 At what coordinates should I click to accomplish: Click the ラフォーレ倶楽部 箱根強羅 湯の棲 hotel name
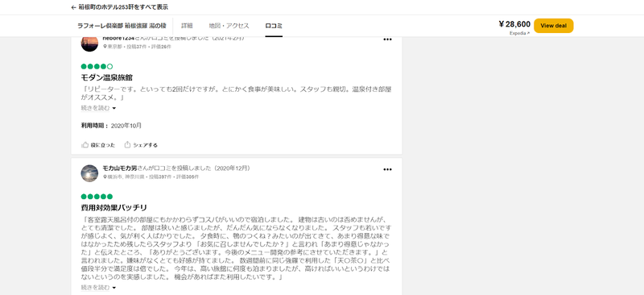coord(122,26)
